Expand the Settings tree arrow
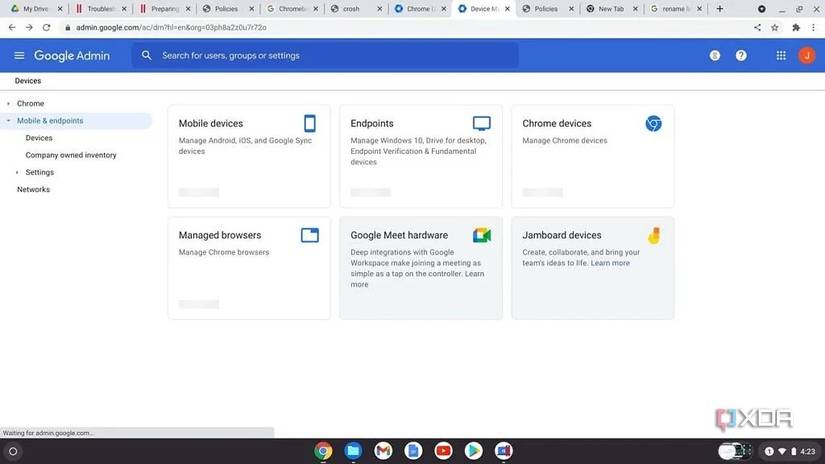 [x=17, y=172]
